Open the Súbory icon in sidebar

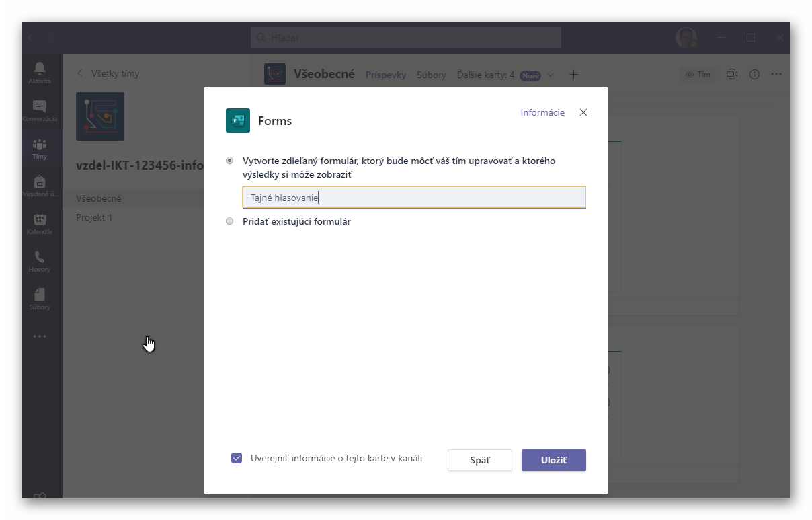point(40,295)
